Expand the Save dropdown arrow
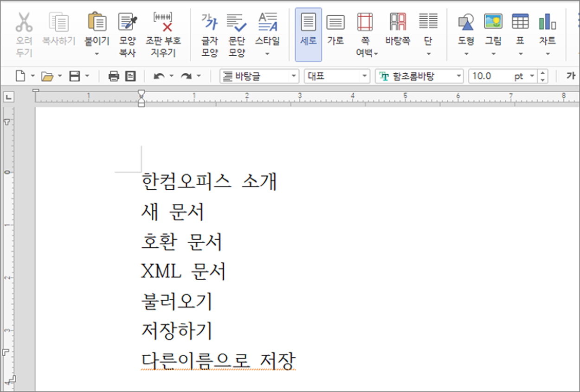The width and height of the screenshot is (580, 392). click(x=87, y=76)
